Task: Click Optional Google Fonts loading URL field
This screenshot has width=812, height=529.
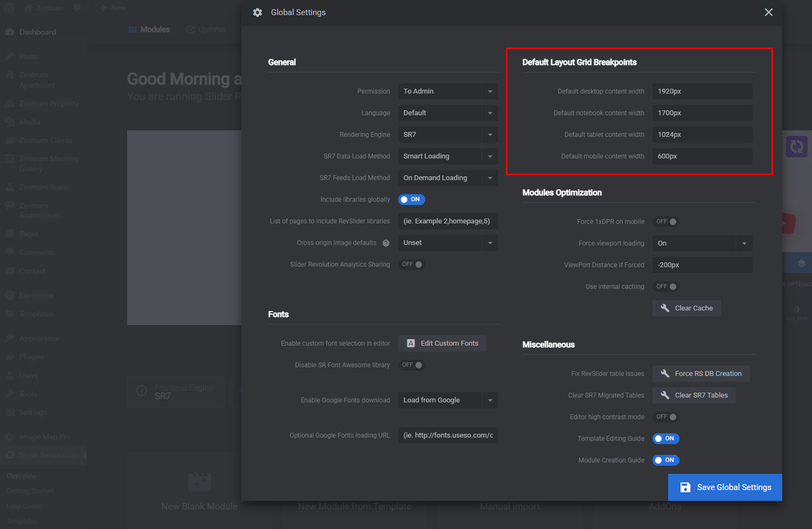Action: tap(448, 435)
